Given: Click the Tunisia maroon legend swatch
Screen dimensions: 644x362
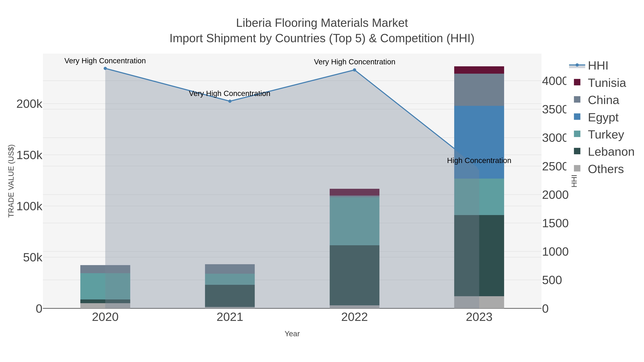Looking at the screenshot, I should click(x=577, y=82).
